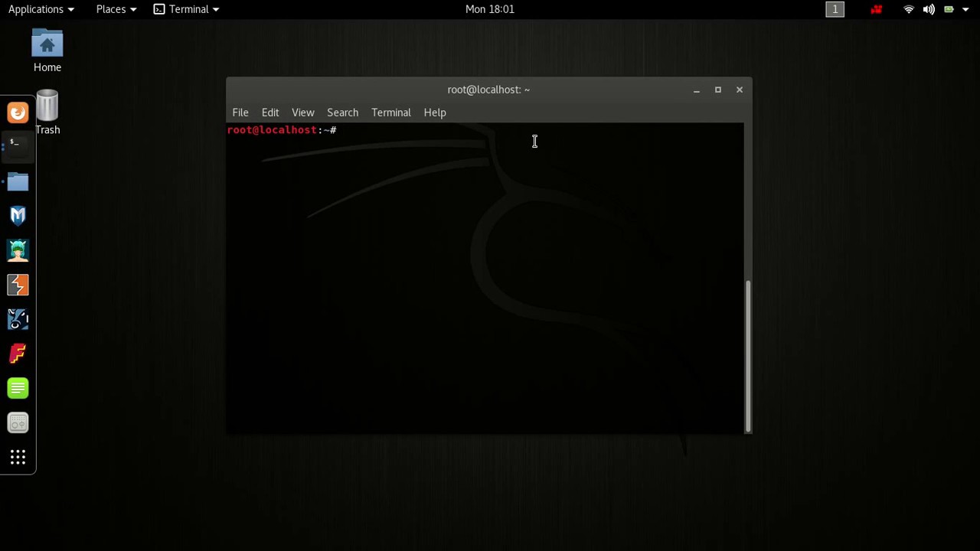This screenshot has width=980, height=551.
Task: Click the red recording indicator in top bar
Action: click(877, 9)
